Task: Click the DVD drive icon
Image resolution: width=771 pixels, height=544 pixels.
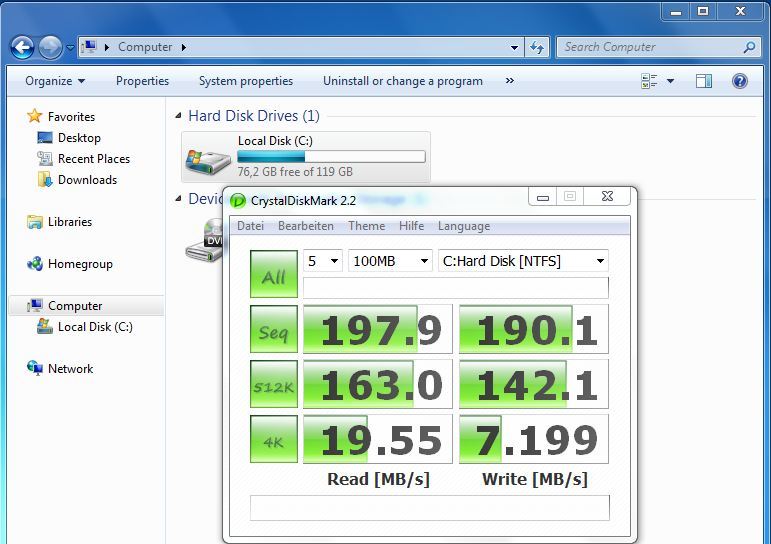Action: point(204,241)
